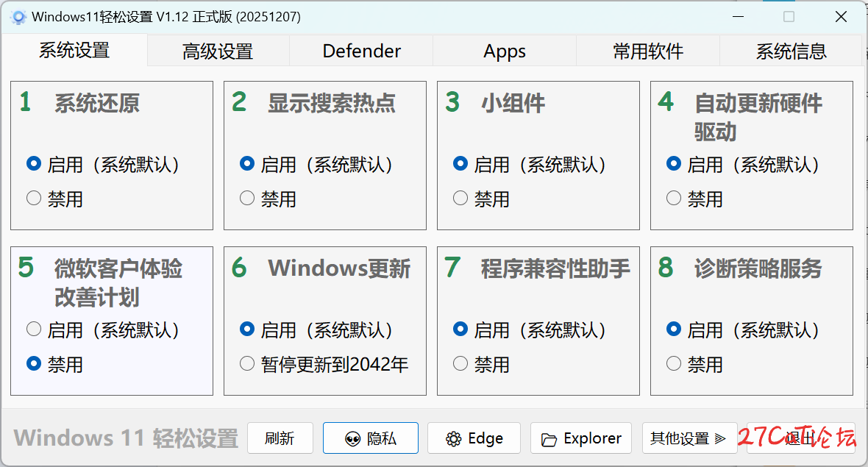This screenshot has height=467, width=868.
Task: Go to the Apps tab
Action: (505, 51)
